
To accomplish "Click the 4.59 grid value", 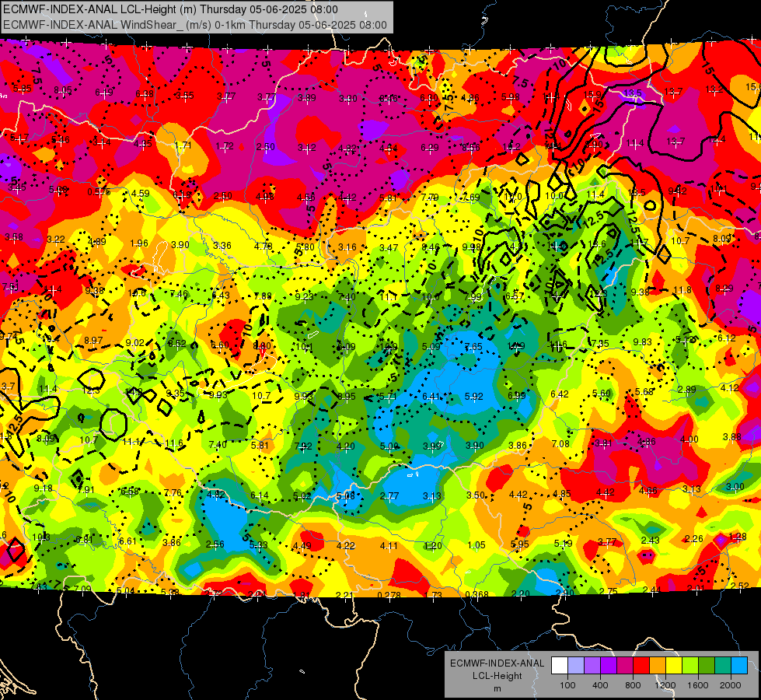I will (140, 194).
